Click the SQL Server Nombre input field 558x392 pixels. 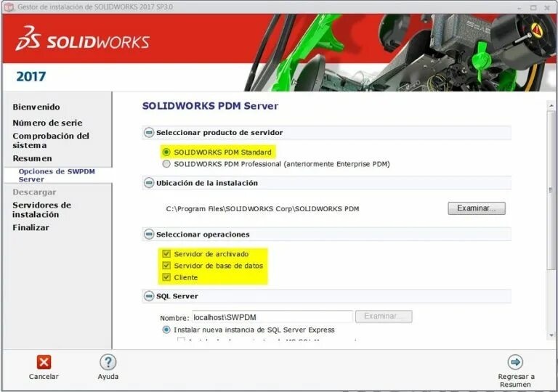click(272, 317)
